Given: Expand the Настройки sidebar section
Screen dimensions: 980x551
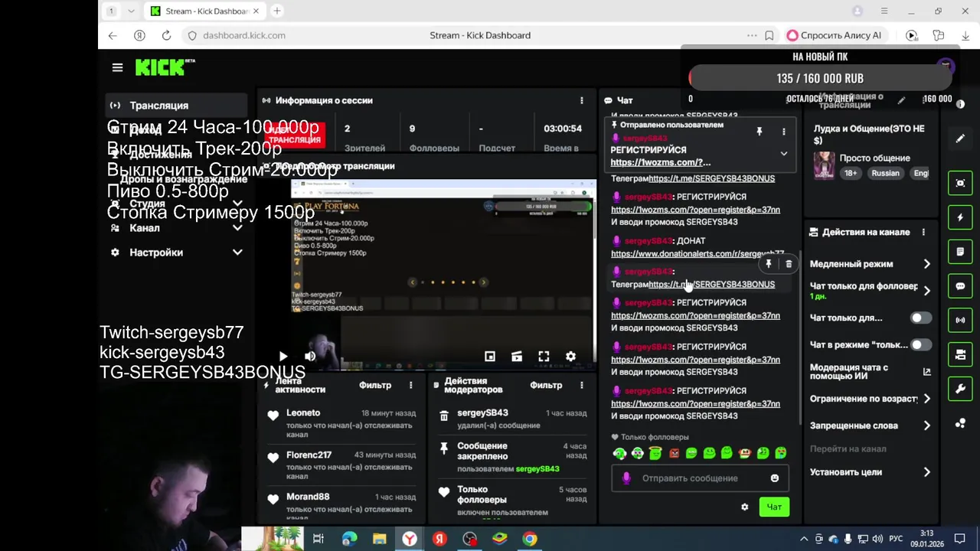Looking at the screenshot, I should 237,253.
